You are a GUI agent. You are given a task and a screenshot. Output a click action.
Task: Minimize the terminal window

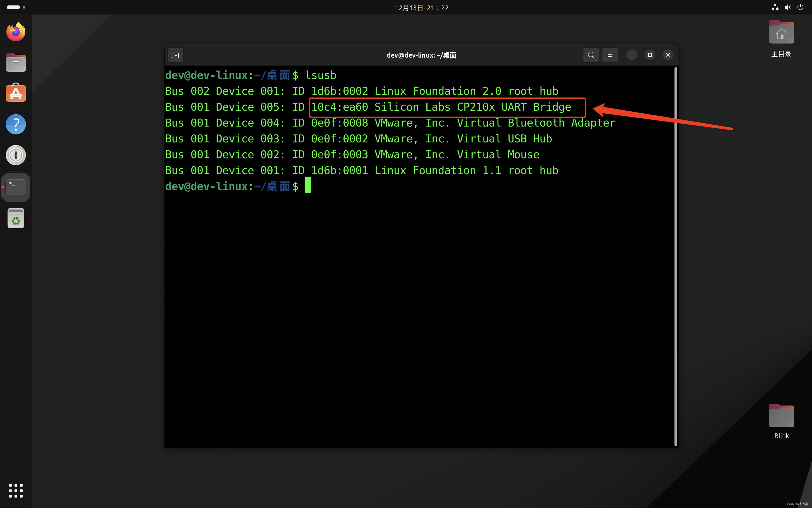[632, 55]
